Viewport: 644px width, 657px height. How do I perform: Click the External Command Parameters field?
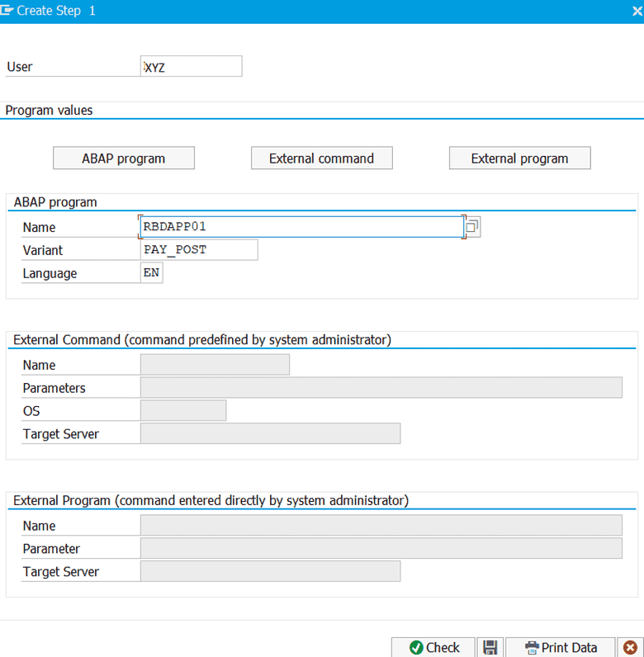tap(381, 388)
